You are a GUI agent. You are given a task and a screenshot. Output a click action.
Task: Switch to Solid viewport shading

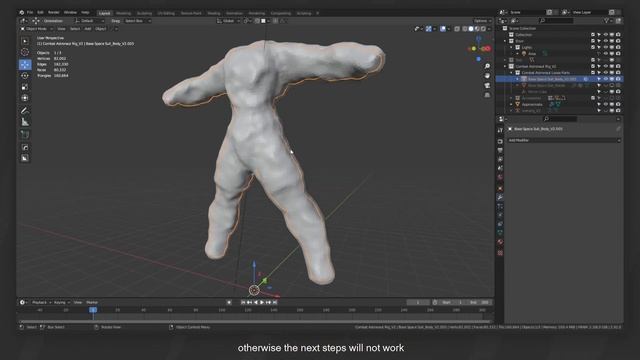471,29
